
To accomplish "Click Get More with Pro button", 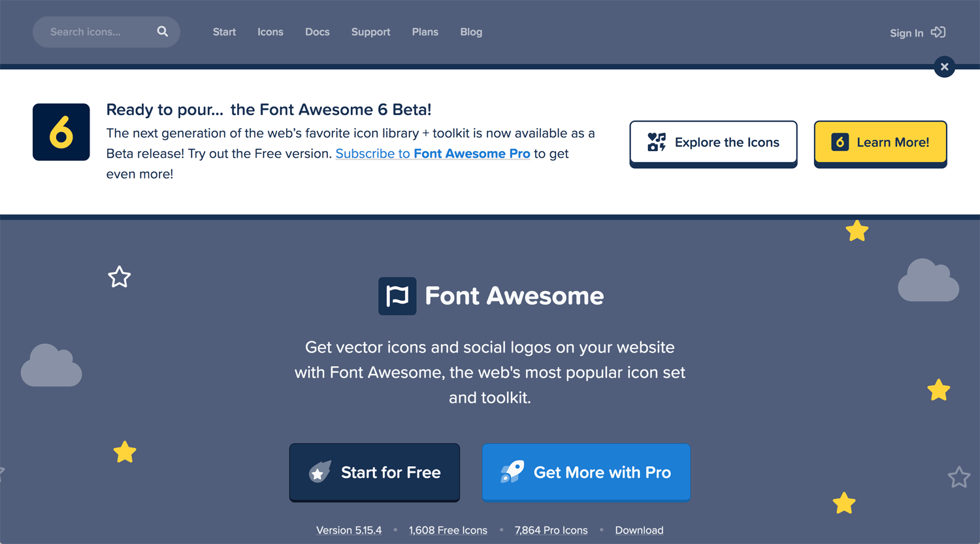I will 586,472.
